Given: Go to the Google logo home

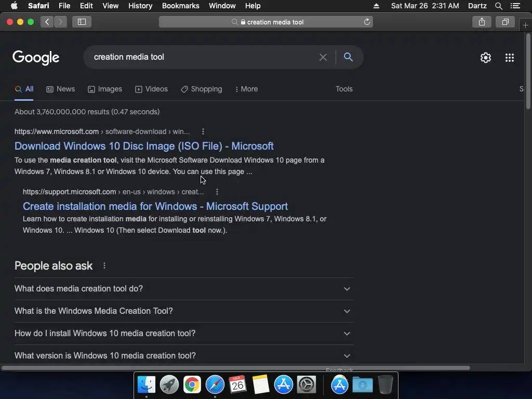Looking at the screenshot, I should coord(36,58).
